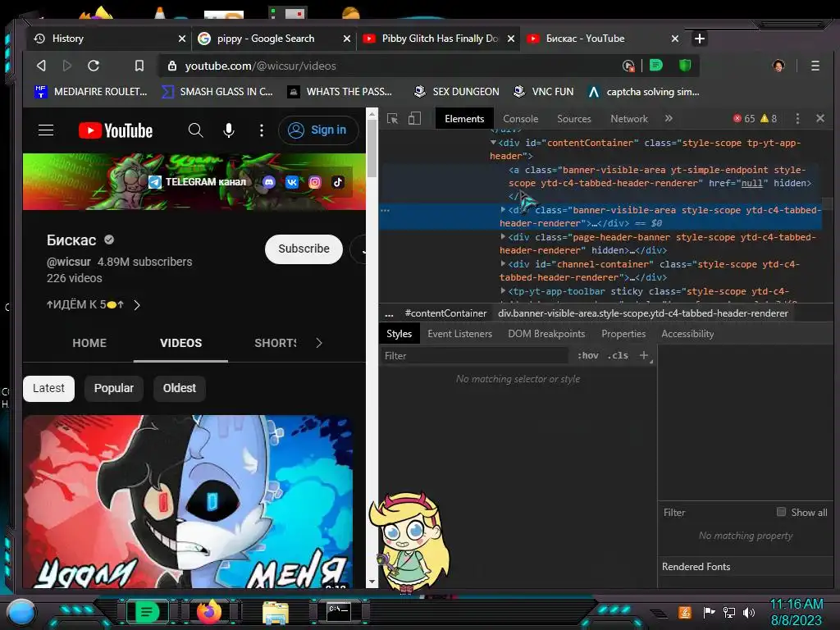This screenshot has height=630, width=840.
Task: Open the Event Listeners pane tab
Action: [459, 334]
